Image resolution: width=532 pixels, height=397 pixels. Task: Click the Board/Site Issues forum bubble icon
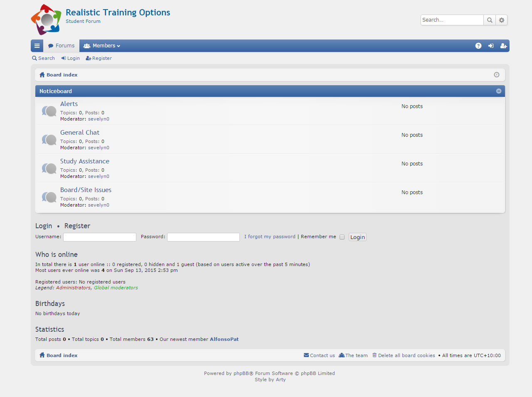pos(49,197)
